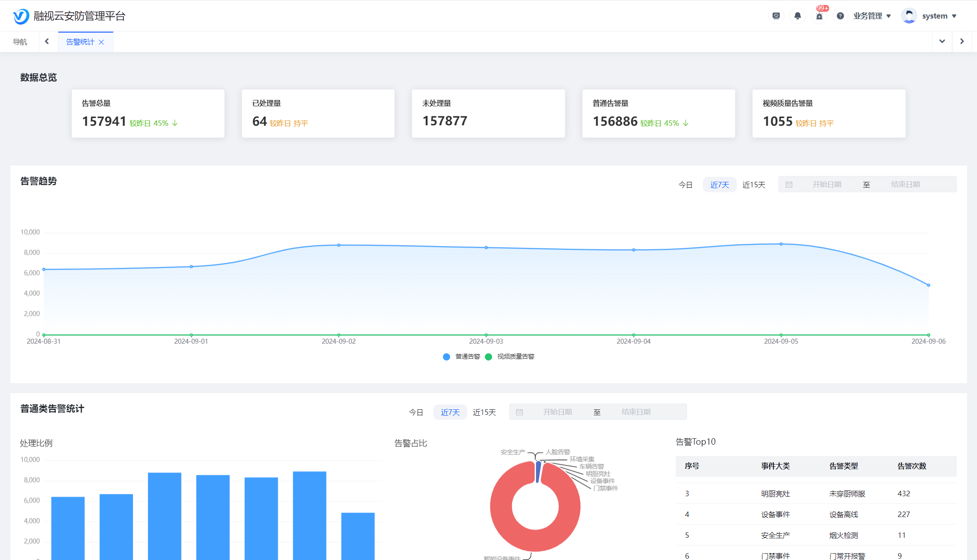Select 近15天 in 告警趋势 section
Viewport: 977px width, 560px height.
[x=754, y=185]
